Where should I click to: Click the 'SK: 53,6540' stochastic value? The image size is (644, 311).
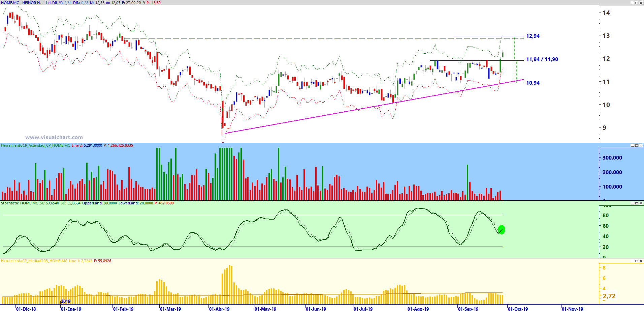pyautogui.click(x=49, y=203)
